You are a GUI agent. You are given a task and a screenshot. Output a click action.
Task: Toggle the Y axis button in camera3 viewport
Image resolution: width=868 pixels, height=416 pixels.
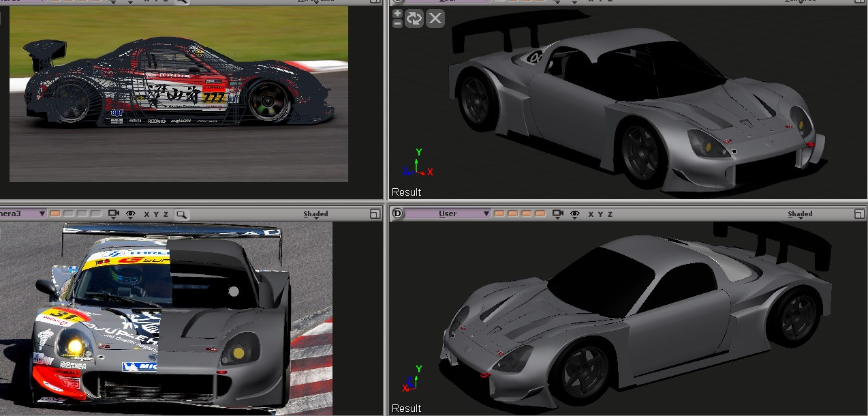pos(156,214)
